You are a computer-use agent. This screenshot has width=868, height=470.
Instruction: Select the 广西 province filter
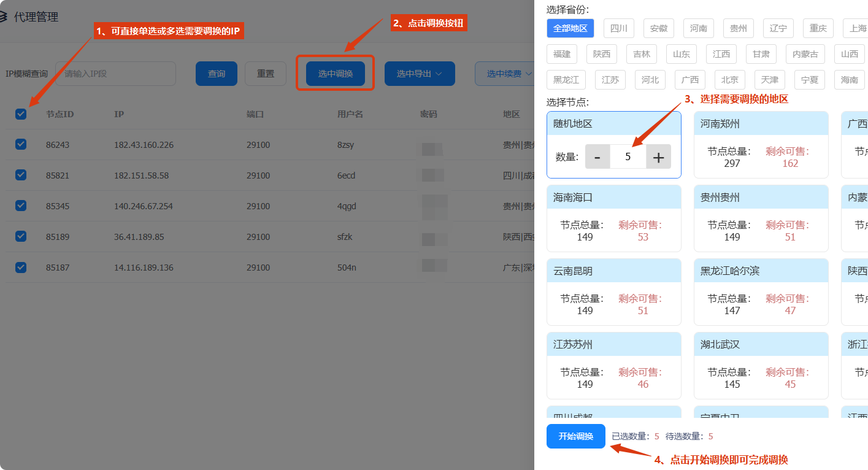pyautogui.click(x=690, y=80)
